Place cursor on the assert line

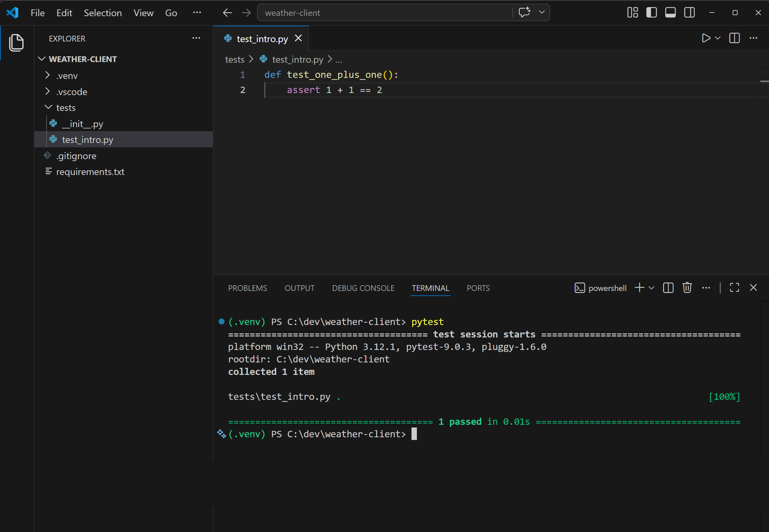(x=334, y=90)
